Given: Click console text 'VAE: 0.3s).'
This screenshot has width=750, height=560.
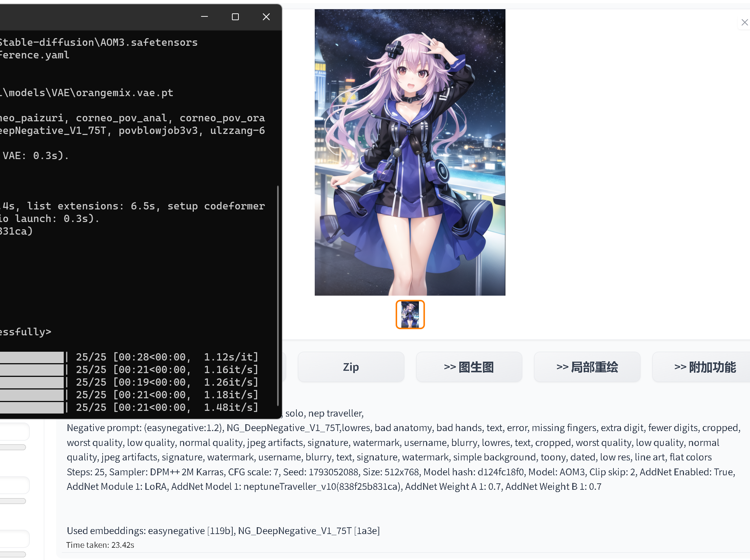Looking at the screenshot, I should 35,156.
